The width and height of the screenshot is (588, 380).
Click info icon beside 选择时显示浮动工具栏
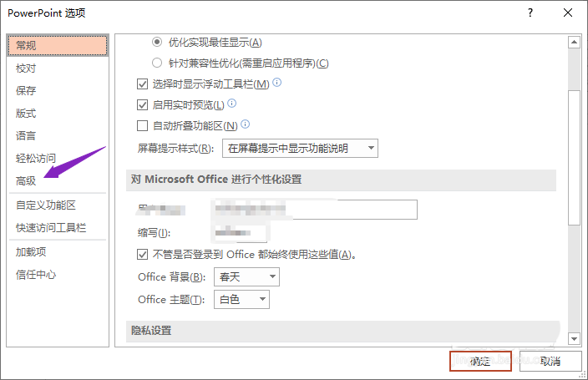point(277,83)
